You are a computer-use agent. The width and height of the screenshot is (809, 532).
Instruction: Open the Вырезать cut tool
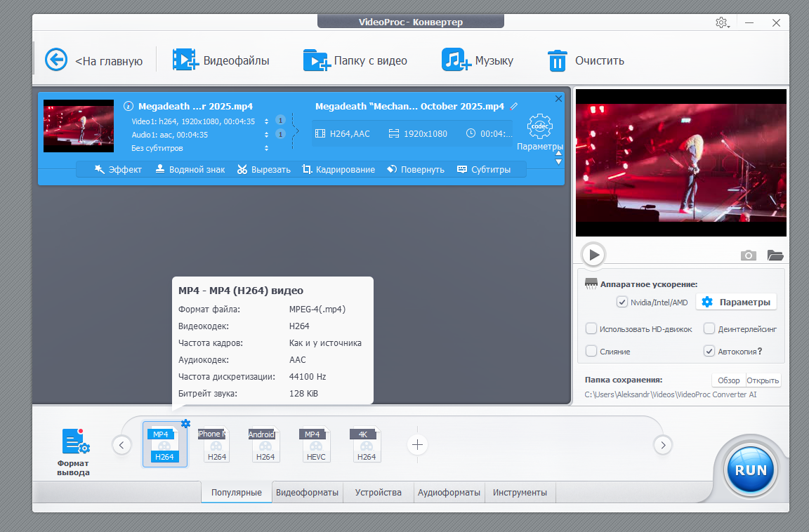click(x=263, y=170)
